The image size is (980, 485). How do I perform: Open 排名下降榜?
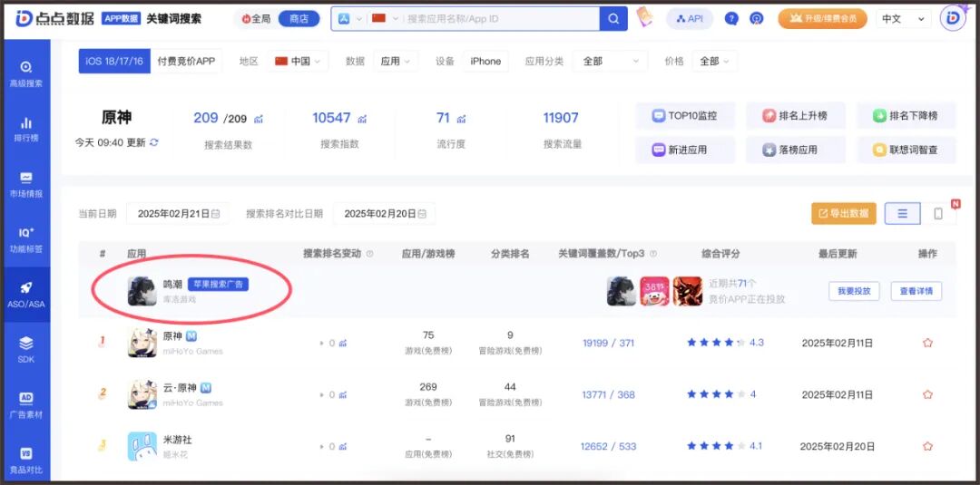[x=906, y=115]
